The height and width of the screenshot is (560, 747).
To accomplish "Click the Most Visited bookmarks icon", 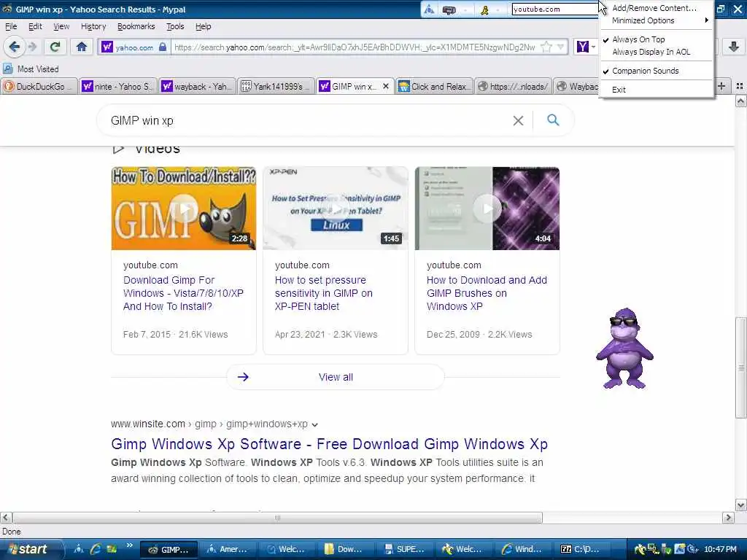I will click(7, 69).
